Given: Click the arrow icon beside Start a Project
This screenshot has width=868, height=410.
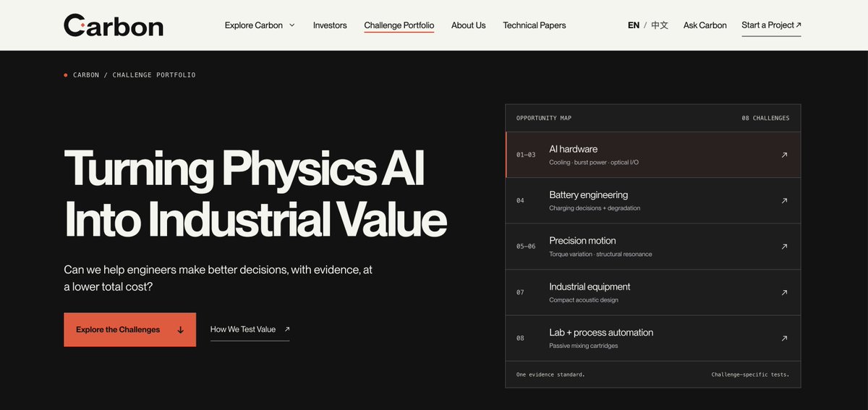Looking at the screenshot, I should [x=799, y=25].
